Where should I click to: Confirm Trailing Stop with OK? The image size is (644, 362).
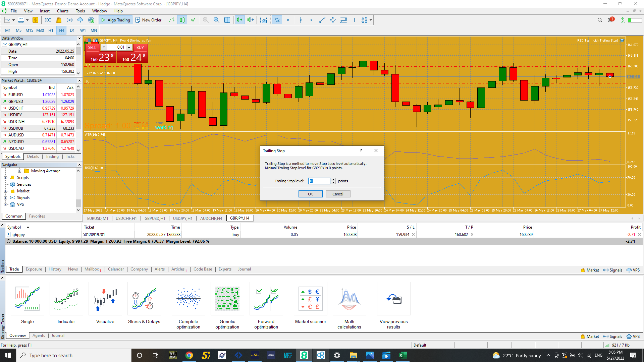(311, 194)
